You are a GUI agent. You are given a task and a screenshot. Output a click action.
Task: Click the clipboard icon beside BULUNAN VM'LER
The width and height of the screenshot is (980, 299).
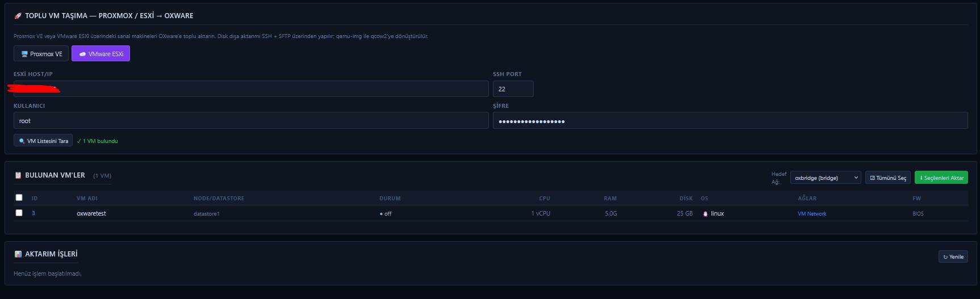(18, 175)
